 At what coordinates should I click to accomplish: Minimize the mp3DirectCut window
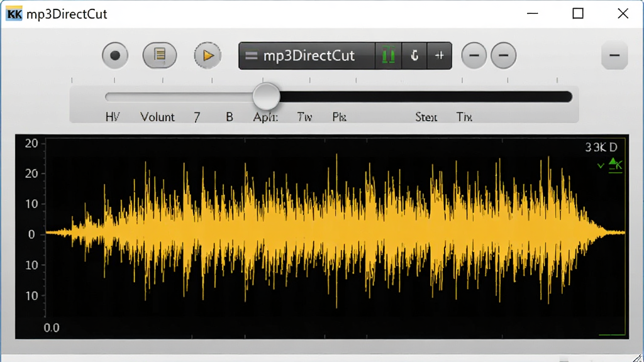tap(532, 14)
